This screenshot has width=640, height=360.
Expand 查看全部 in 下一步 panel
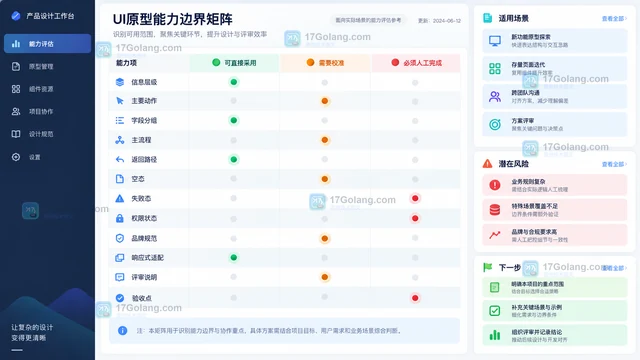coord(614,268)
